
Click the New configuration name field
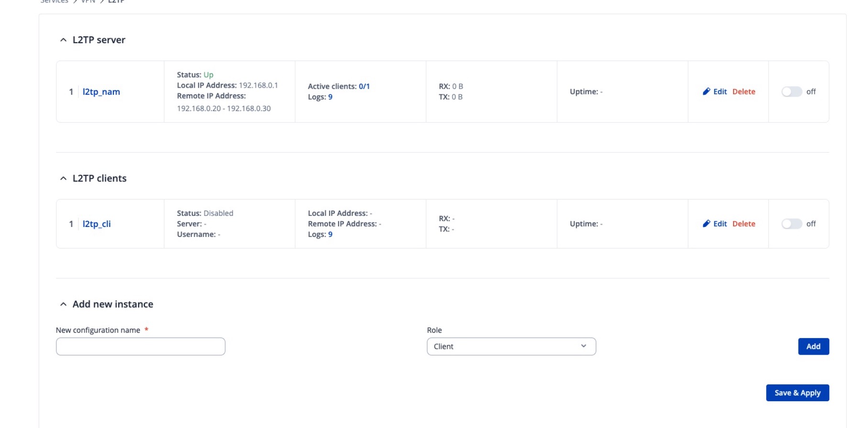[x=141, y=347]
